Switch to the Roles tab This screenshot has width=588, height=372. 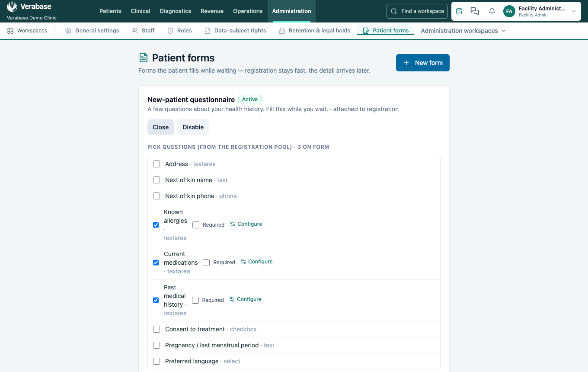[179, 31]
